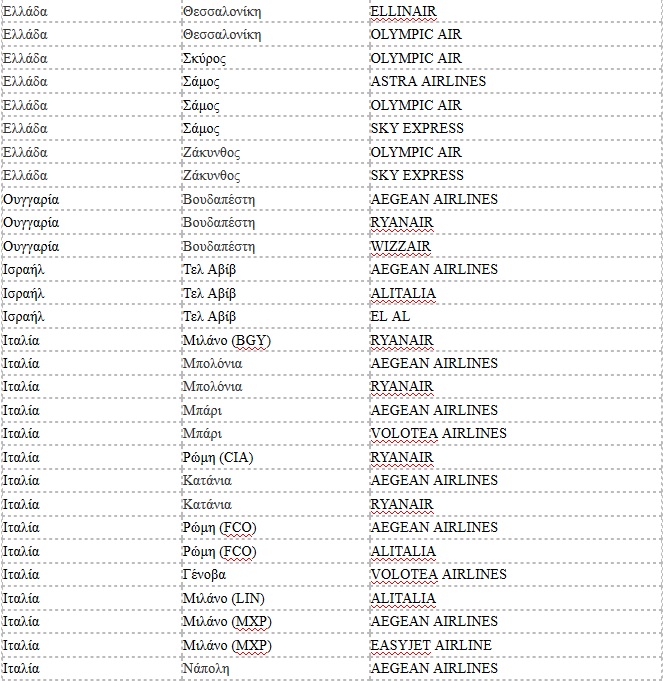
Task: Click ALITALIA in the Τελ Αβίβ row
Action: coord(403,293)
